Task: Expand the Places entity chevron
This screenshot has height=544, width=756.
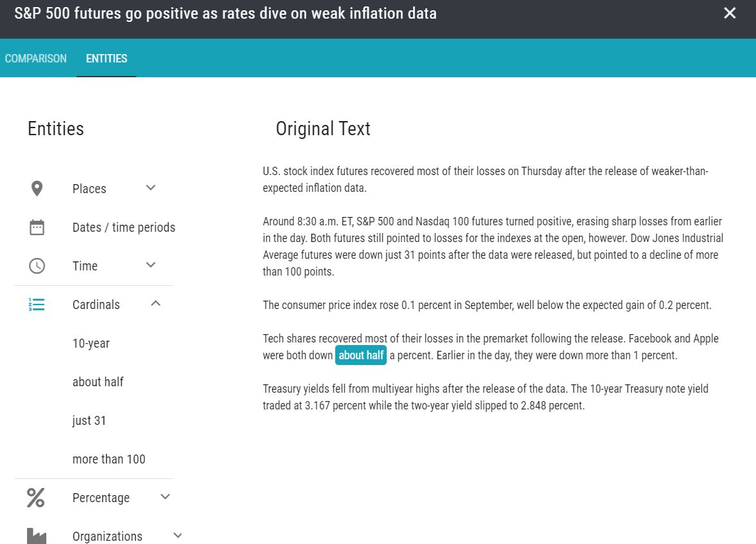Action: click(x=151, y=188)
